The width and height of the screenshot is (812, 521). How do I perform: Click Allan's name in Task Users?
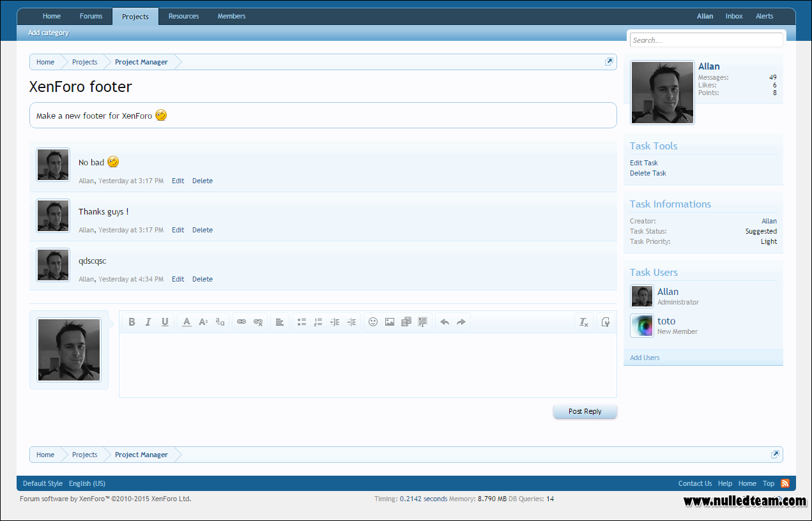668,292
